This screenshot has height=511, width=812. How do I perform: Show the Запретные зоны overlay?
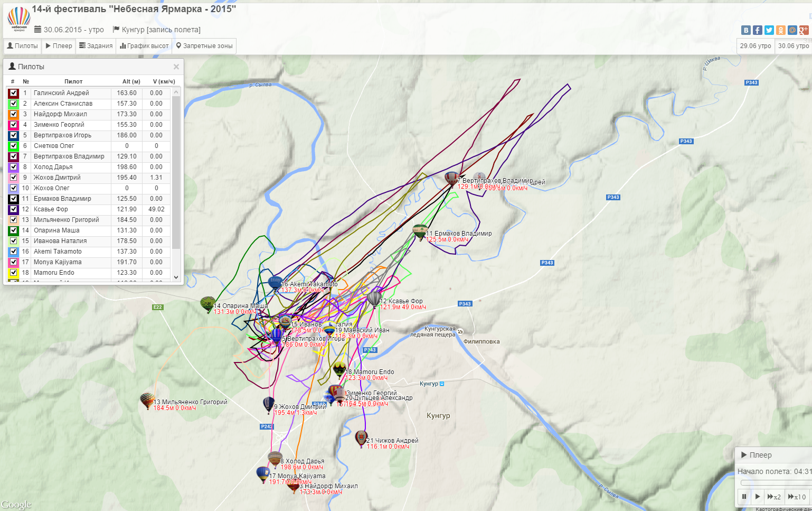(x=204, y=46)
